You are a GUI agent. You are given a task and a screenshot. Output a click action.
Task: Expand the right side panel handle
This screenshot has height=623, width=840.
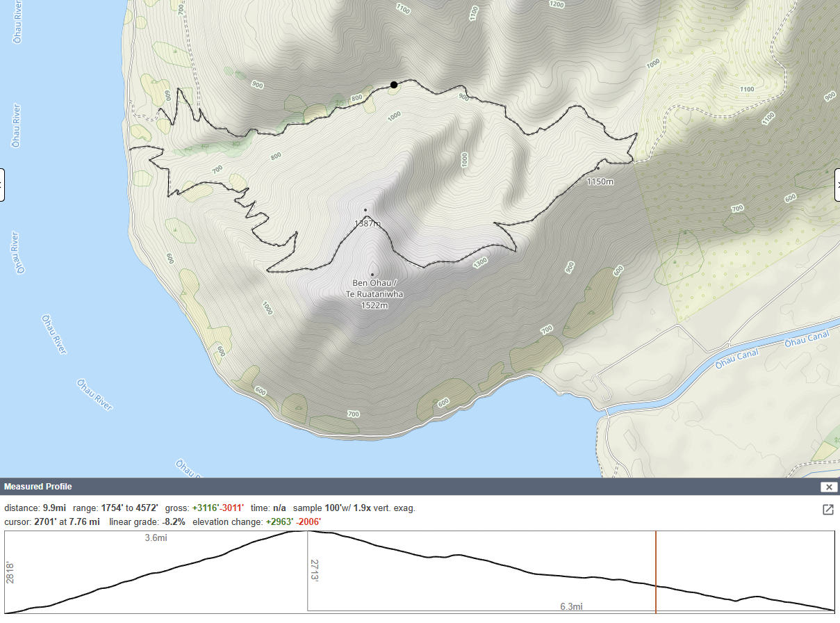[837, 184]
